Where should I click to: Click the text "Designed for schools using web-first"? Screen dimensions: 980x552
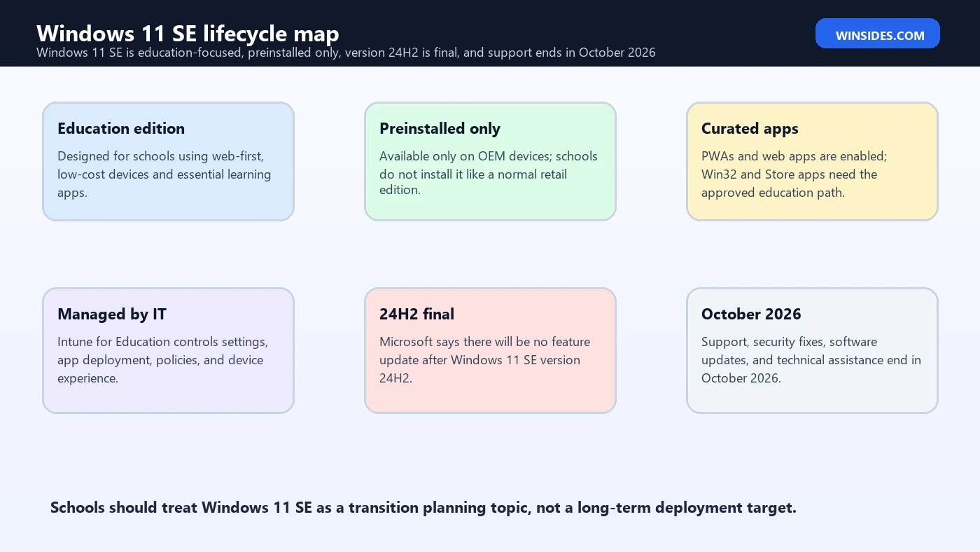[161, 156]
